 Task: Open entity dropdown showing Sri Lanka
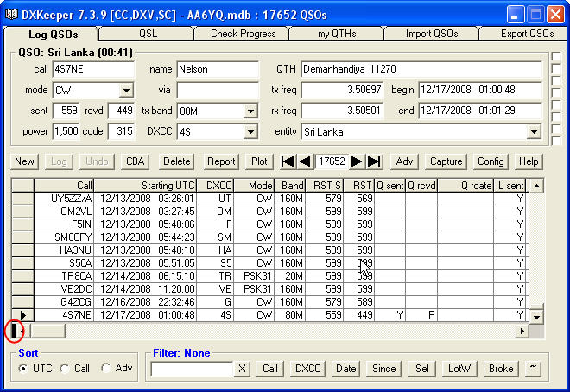534,132
